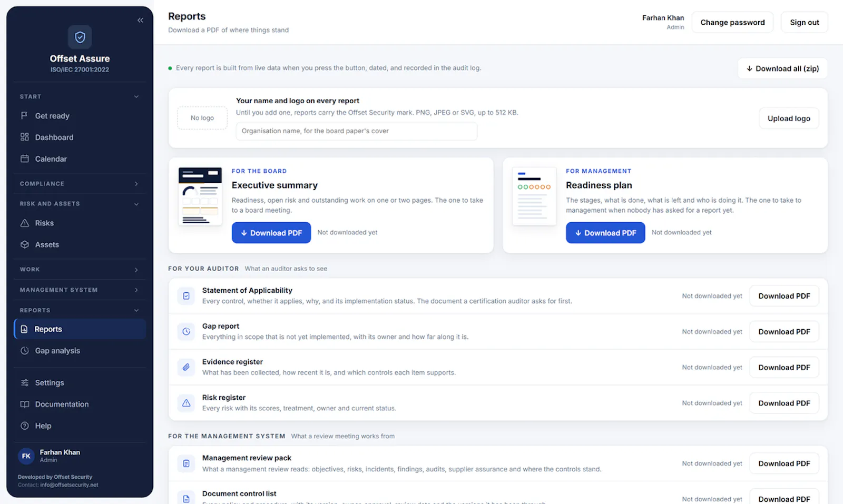The width and height of the screenshot is (843, 504).
Task: Click the Management review pack document icon
Action: point(186,463)
